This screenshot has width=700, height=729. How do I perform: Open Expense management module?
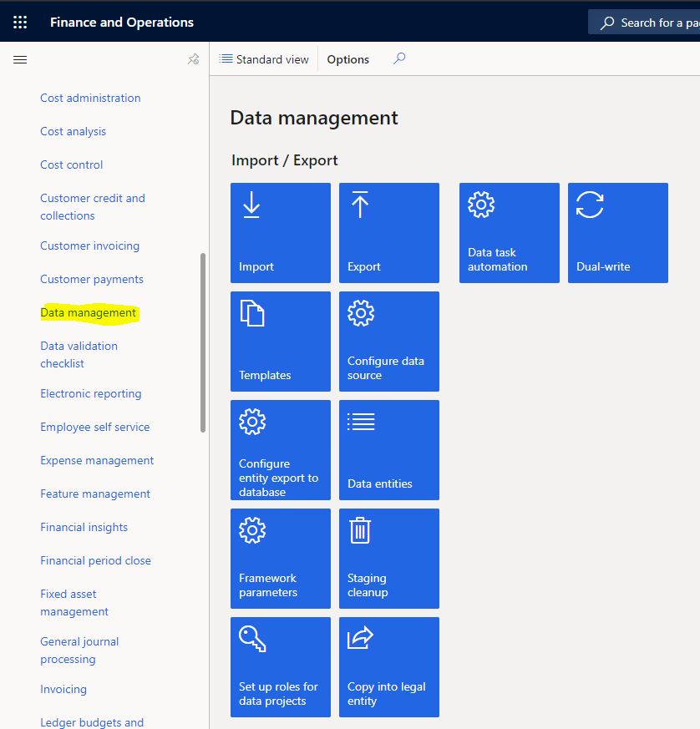97,461
